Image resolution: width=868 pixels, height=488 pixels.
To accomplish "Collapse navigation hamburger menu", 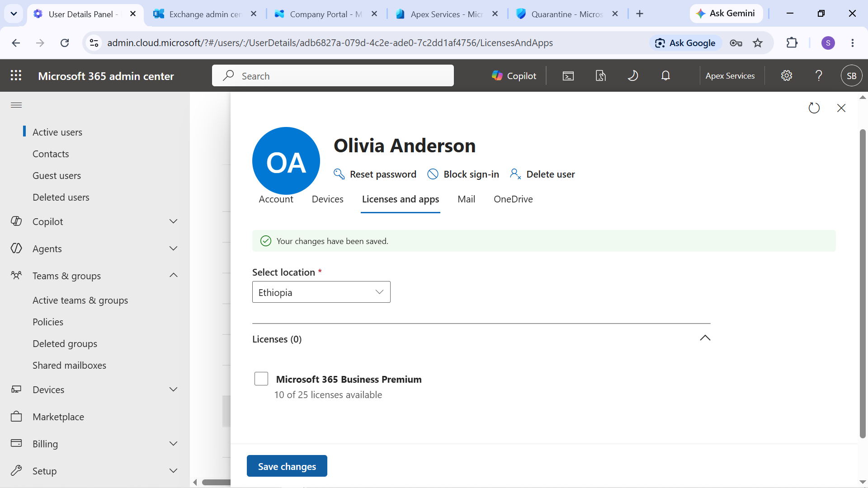I will 16,105.
